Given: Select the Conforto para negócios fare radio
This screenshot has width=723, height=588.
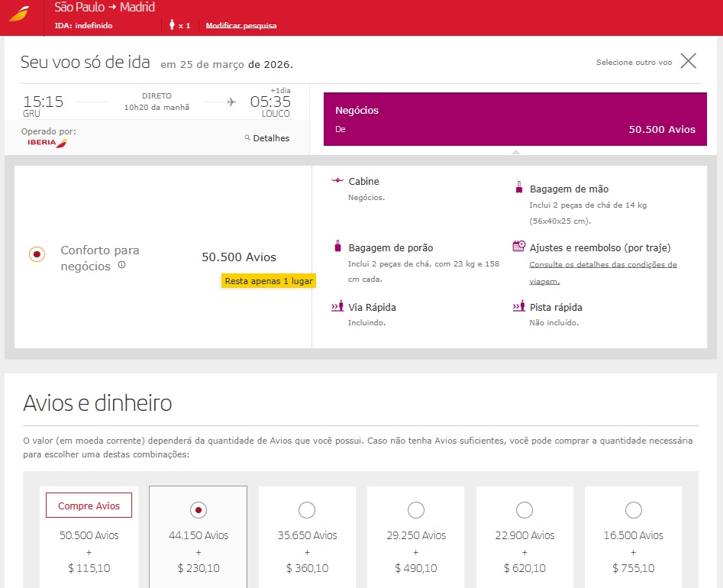Looking at the screenshot, I should 36,254.
